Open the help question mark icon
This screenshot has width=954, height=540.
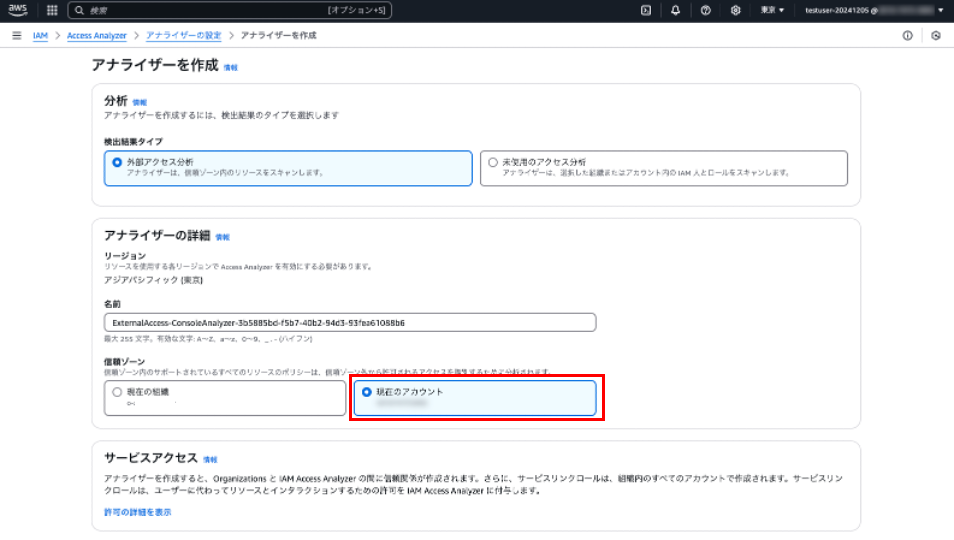click(x=705, y=10)
